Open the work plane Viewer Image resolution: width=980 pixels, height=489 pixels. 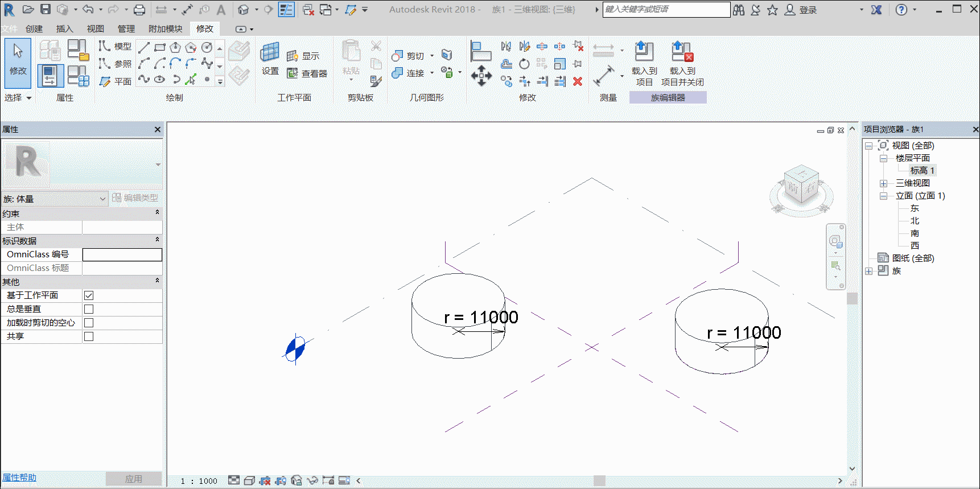(307, 73)
